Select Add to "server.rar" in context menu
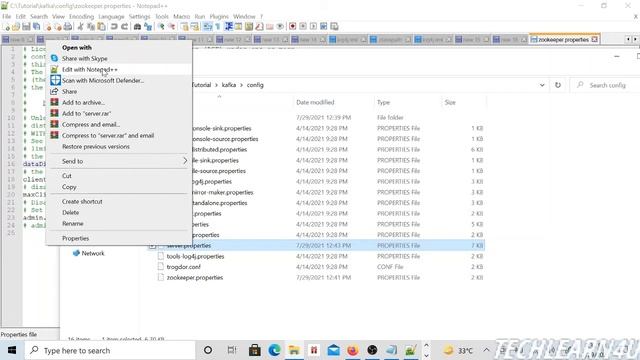640x360 pixels. [x=118, y=113]
